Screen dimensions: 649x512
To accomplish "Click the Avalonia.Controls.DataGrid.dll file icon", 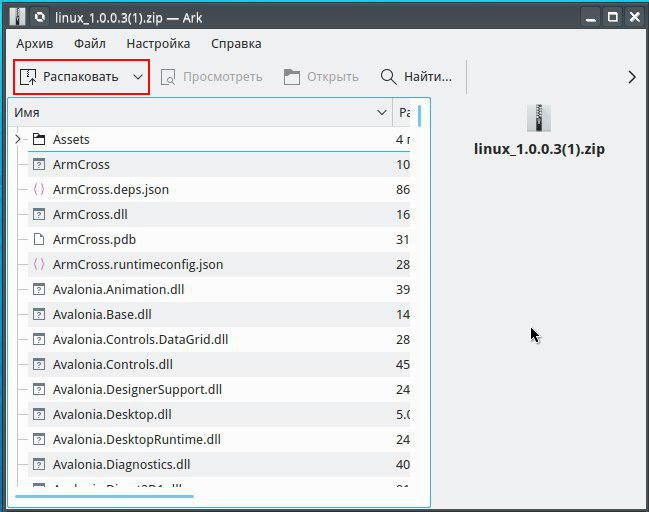I will (39, 339).
